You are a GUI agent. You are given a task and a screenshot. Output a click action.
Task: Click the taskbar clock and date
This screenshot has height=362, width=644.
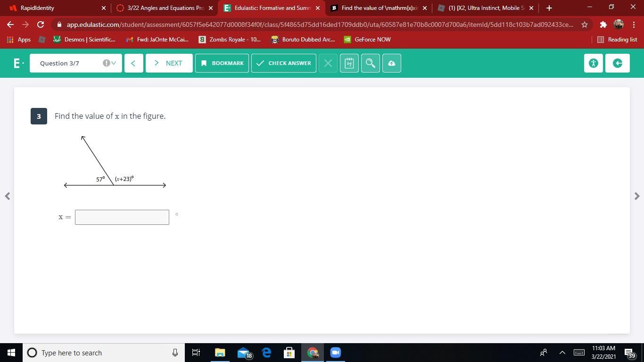(603, 353)
